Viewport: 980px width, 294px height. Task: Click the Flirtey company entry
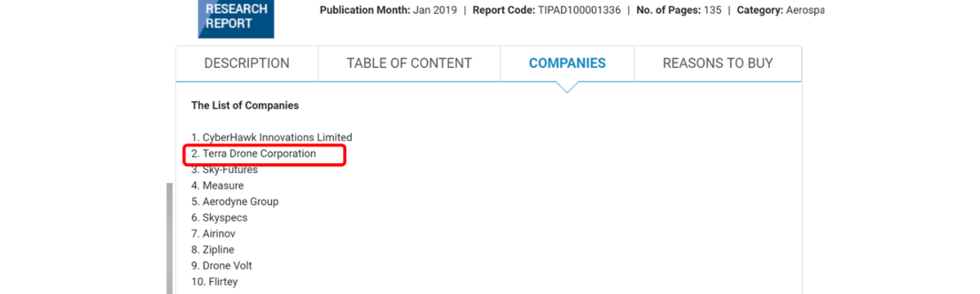[x=214, y=282]
